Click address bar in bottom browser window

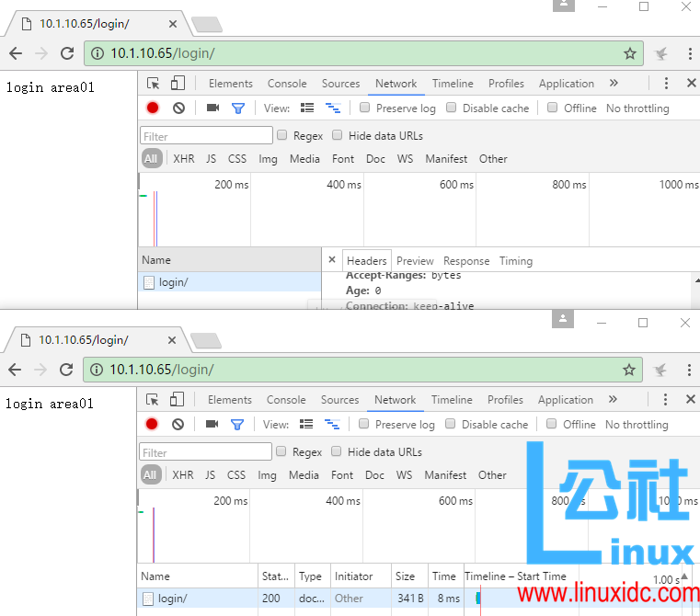tap(362, 370)
